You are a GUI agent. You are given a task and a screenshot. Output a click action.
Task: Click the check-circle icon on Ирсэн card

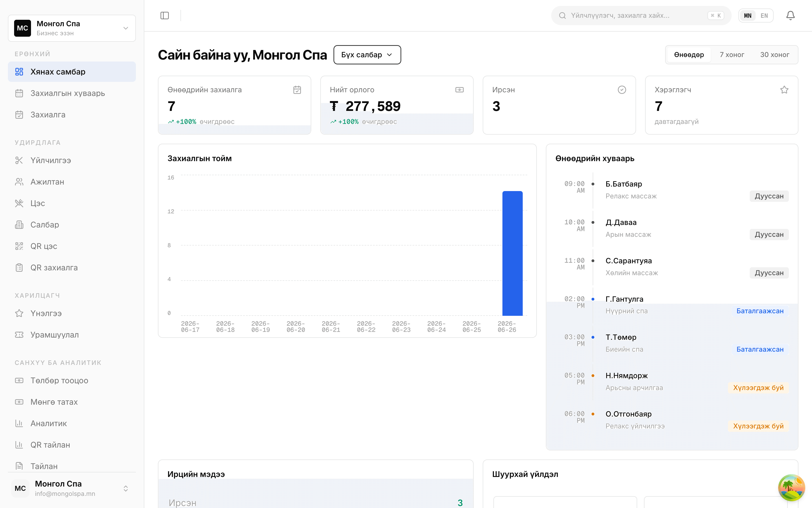coord(622,90)
